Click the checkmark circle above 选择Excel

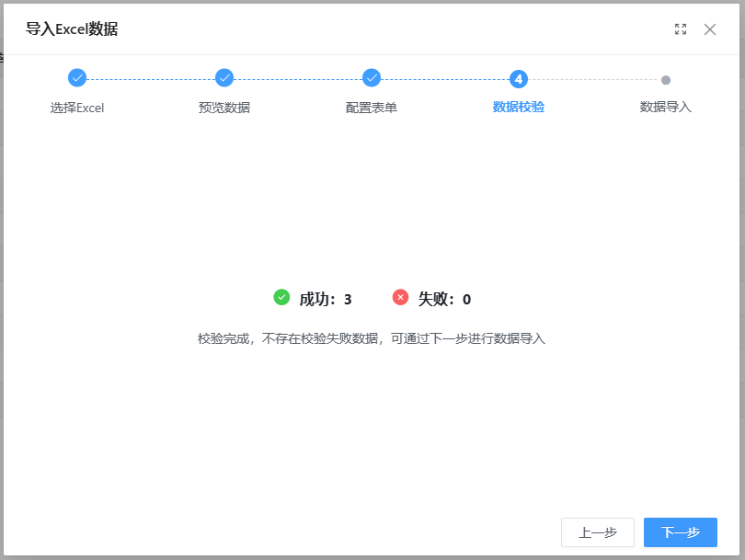(77, 78)
